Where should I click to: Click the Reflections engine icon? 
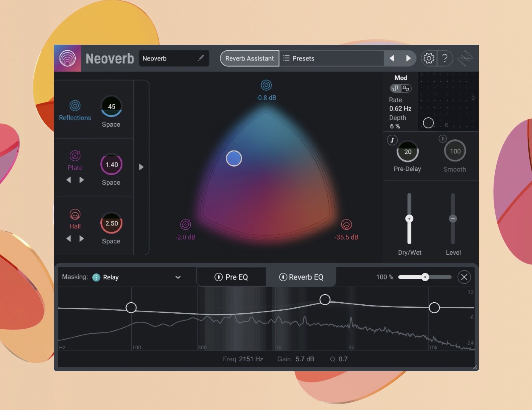click(x=75, y=106)
